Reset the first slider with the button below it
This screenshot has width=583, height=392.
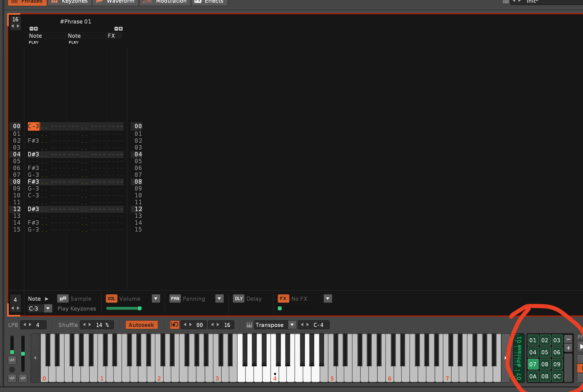pos(12,360)
